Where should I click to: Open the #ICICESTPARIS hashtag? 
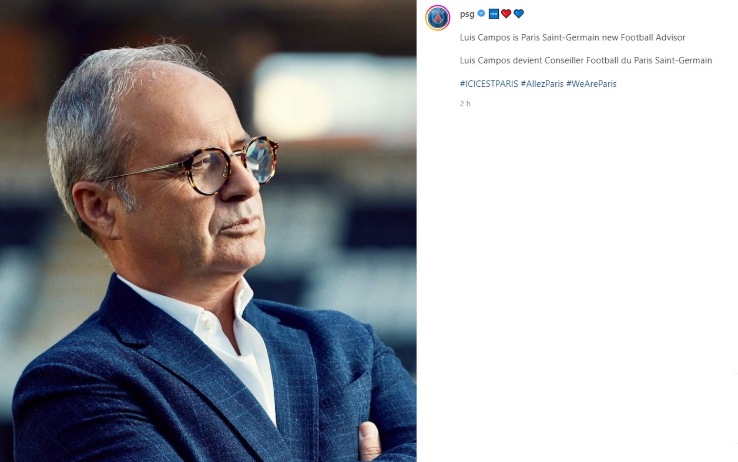(489, 84)
